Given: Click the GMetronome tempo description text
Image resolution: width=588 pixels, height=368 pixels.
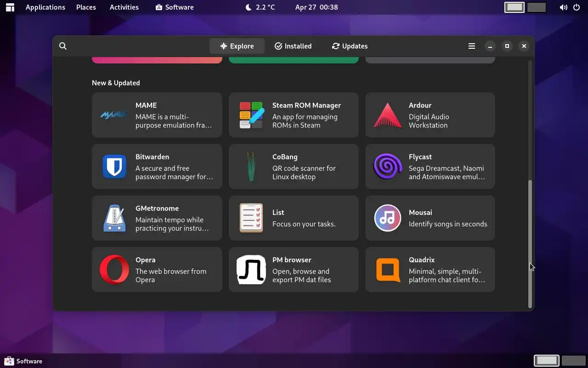Looking at the screenshot, I should point(172,224).
